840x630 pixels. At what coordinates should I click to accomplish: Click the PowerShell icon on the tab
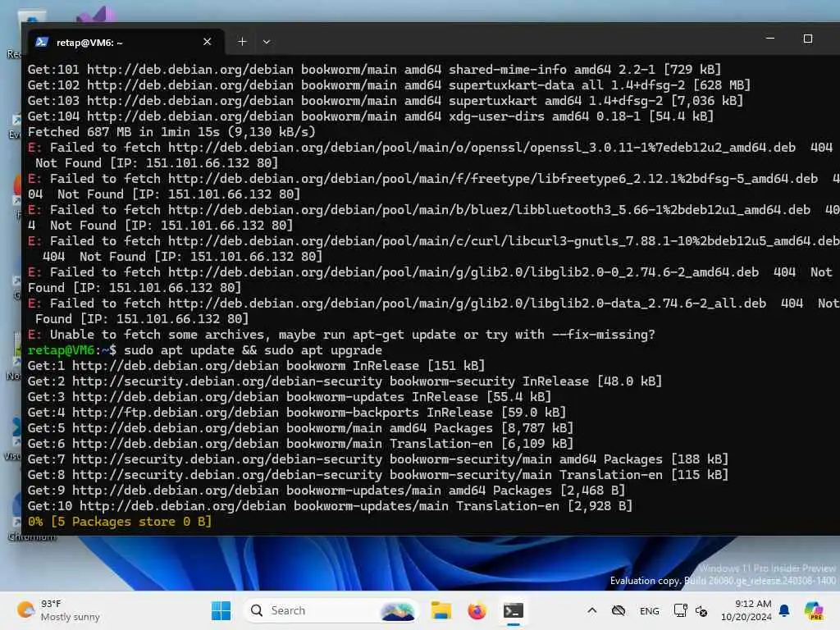click(42, 42)
